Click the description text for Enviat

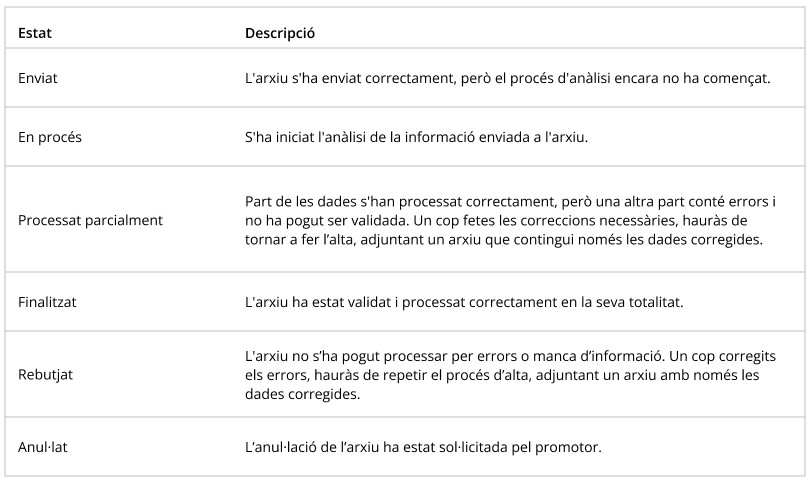pyautogui.click(x=507, y=78)
